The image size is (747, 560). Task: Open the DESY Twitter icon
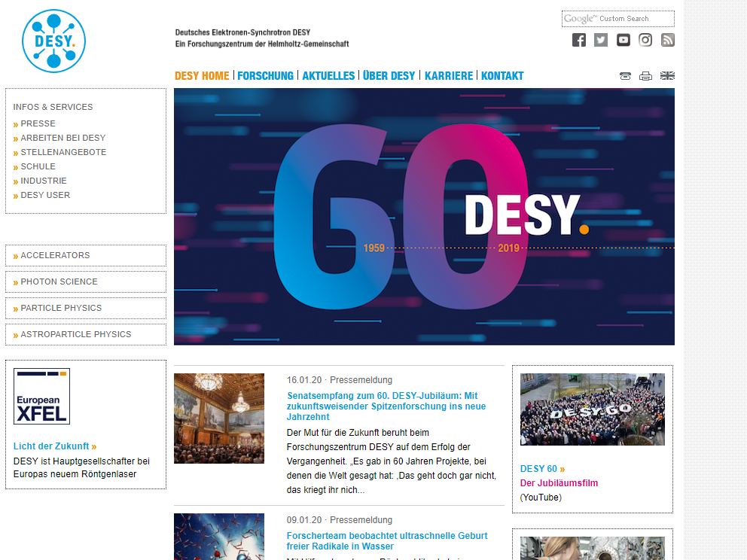click(601, 40)
